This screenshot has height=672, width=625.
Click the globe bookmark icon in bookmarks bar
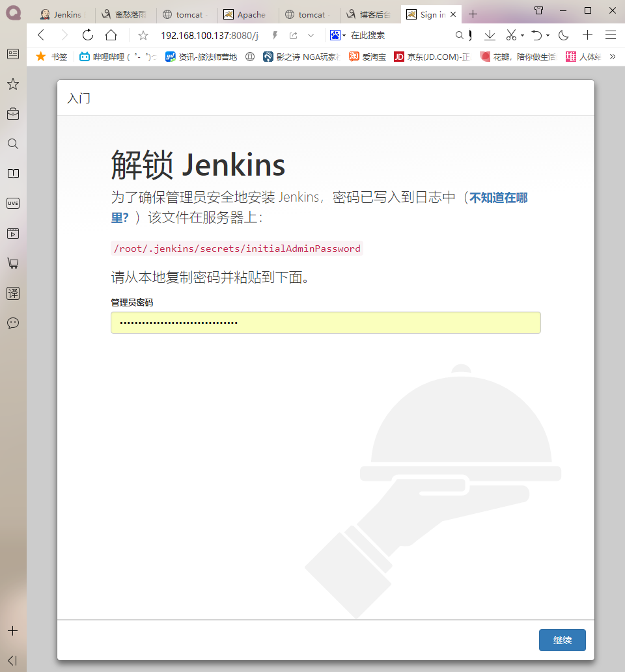pyautogui.click(x=250, y=57)
